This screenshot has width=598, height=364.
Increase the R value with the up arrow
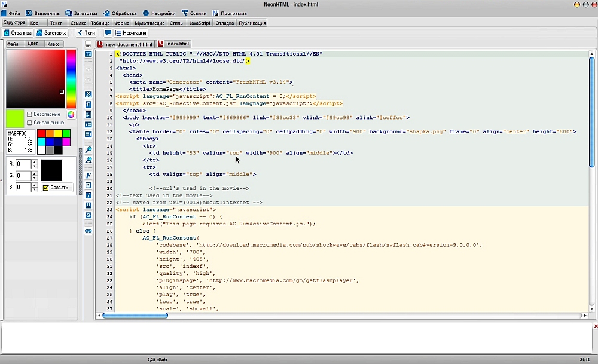click(34, 161)
